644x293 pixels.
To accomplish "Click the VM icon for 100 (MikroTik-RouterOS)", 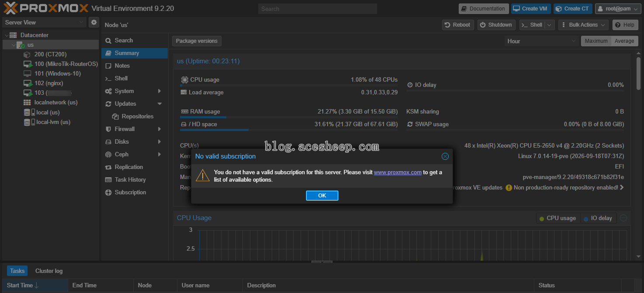I will point(28,64).
